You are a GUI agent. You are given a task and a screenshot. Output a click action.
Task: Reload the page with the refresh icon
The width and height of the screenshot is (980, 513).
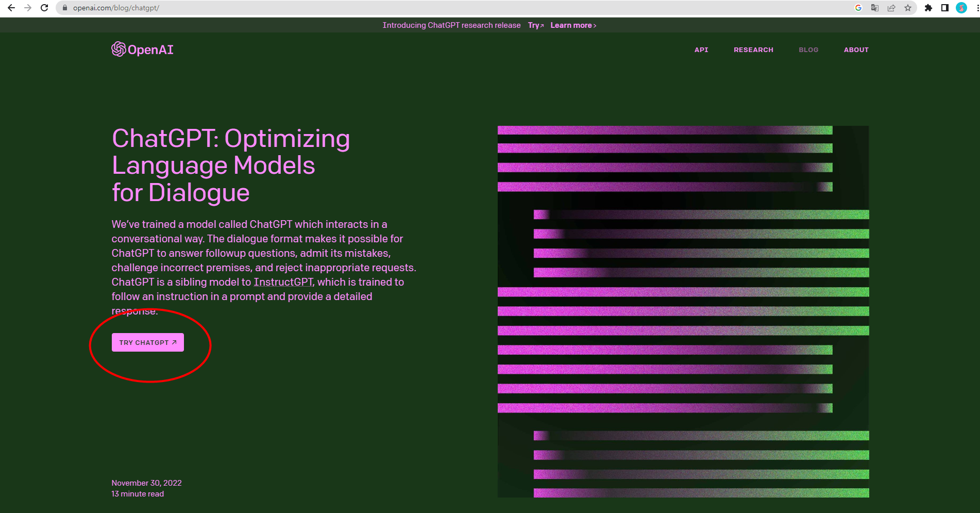click(x=44, y=8)
